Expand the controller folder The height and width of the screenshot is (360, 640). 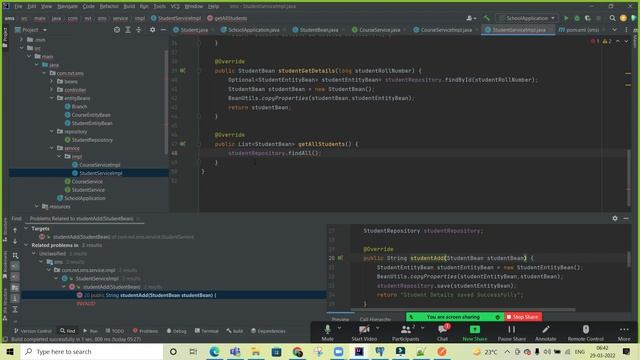[x=52, y=90]
